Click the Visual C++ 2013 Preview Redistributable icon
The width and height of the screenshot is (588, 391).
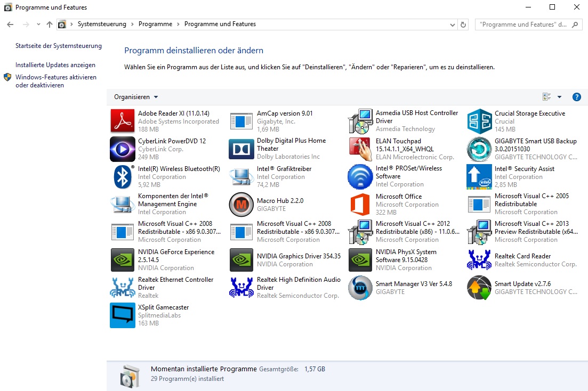[x=479, y=232]
